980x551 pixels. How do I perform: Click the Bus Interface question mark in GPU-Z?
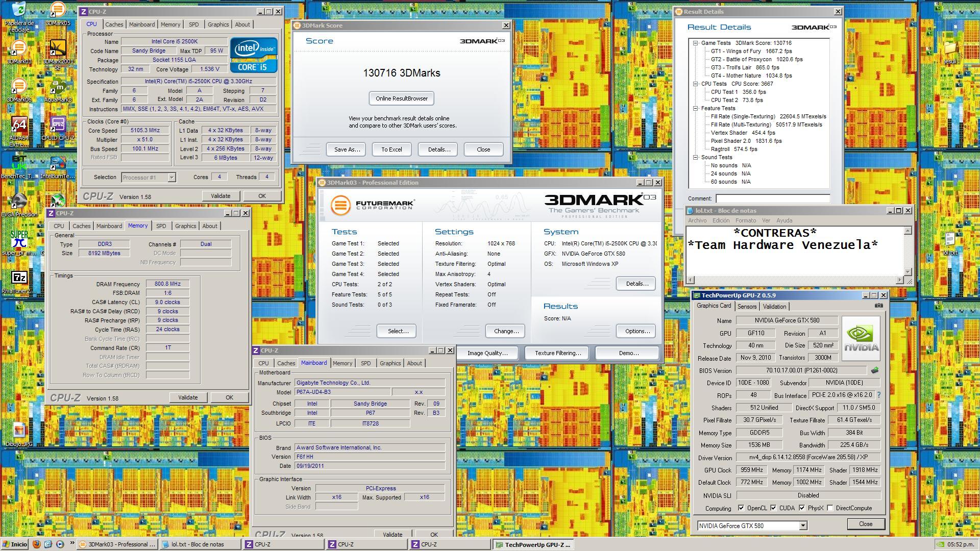tap(879, 395)
